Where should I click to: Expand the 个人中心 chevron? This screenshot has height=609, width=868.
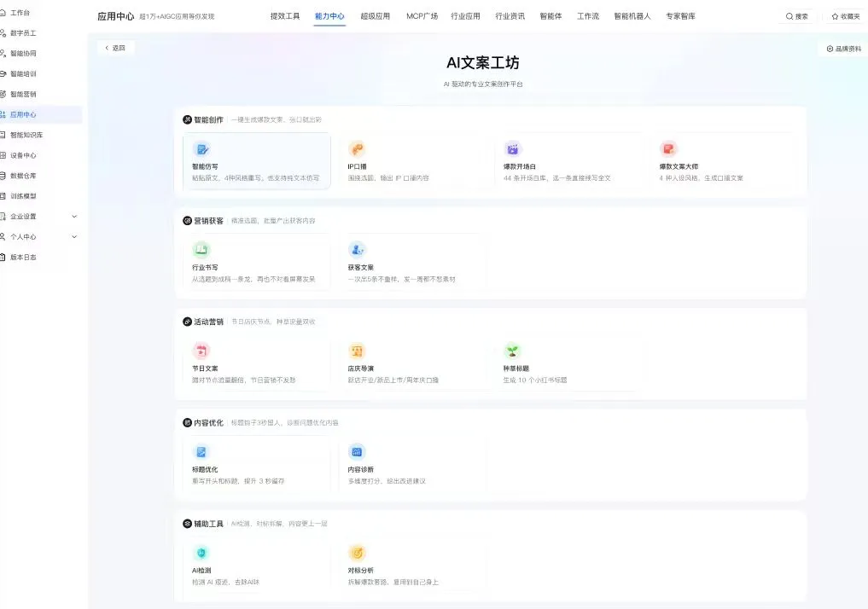(74, 237)
